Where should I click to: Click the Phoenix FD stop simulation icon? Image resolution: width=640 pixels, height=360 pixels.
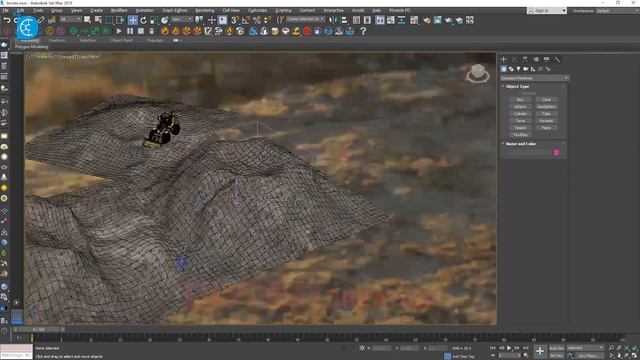141,31
